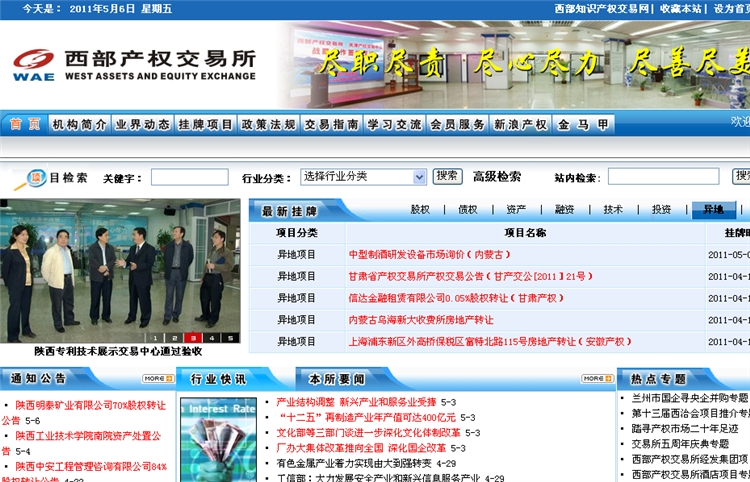Viewport: 750px width, 482px height.
Task: Open 产业结构调整 新兴产业和服务业受捧 news
Action: [356, 402]
